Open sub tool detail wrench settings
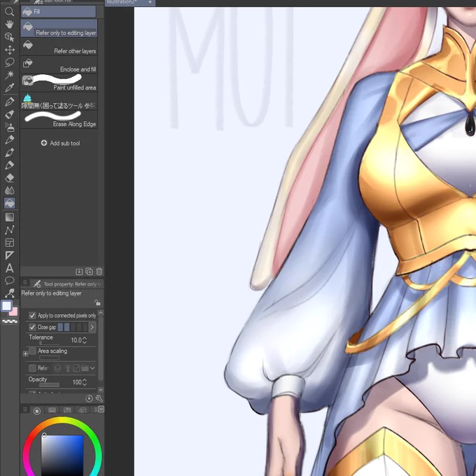This screenshot has height=476, width=476. coord(99,398)
